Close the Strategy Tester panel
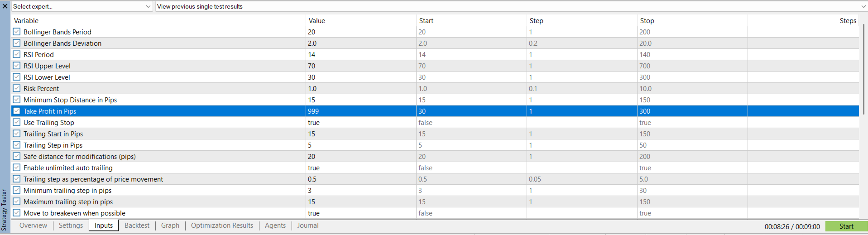 [5, 6]
